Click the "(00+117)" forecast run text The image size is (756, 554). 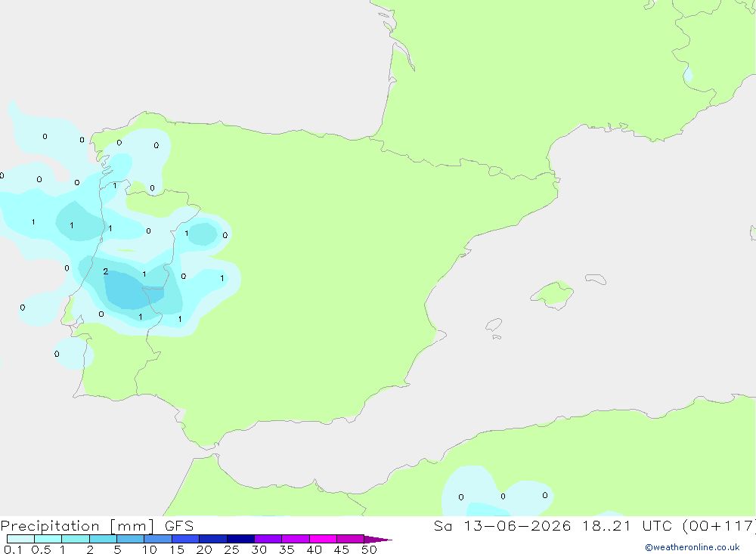(719, 525)
